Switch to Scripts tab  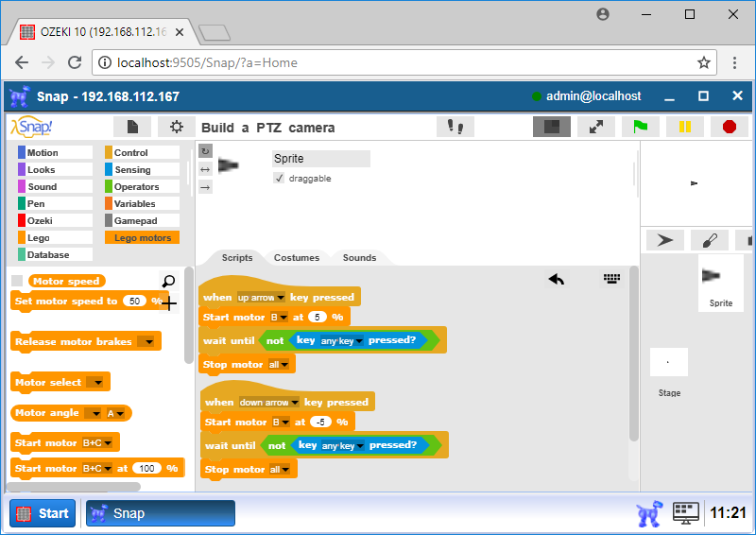click(x=237, y=258)
